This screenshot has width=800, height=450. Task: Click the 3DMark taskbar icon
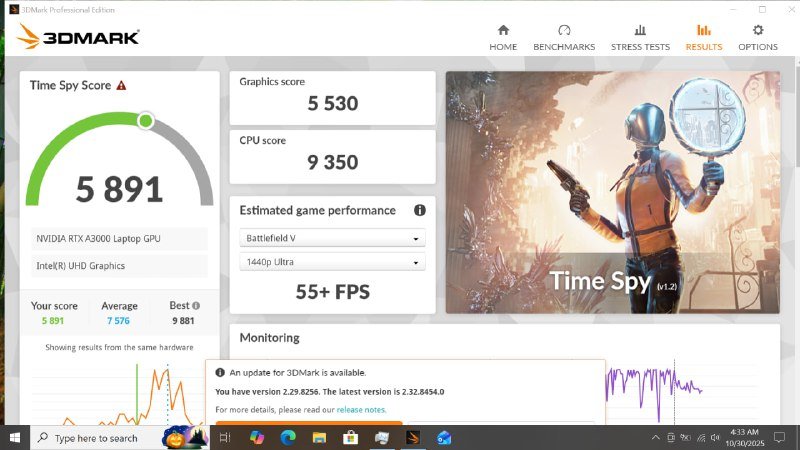[413, 438]
